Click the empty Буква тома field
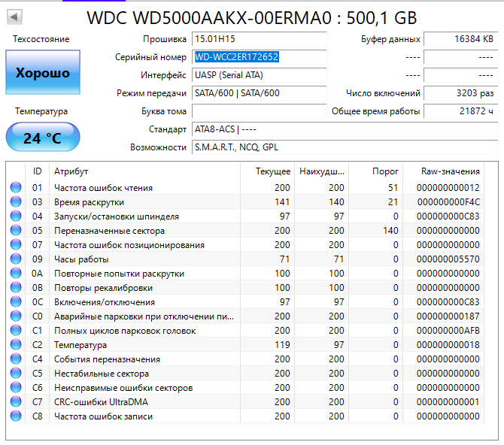 pyautogui.click(x=259, y=111)
